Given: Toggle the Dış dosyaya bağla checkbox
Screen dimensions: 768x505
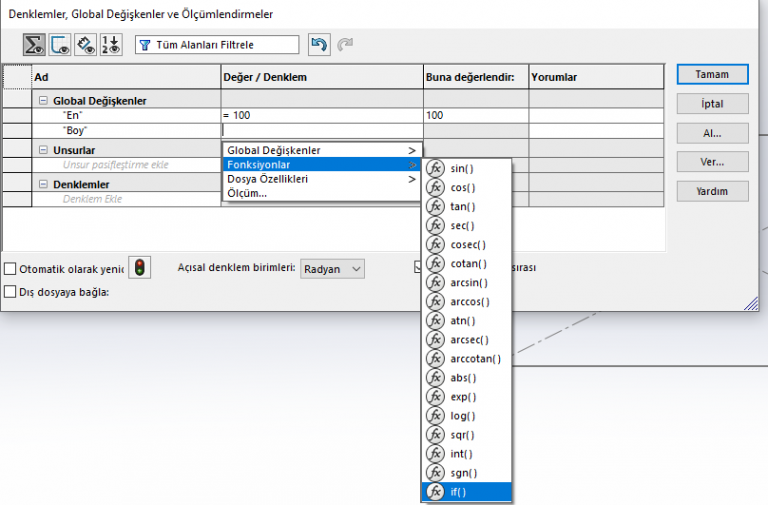Looking at the screenshot, I should point(10,292).
